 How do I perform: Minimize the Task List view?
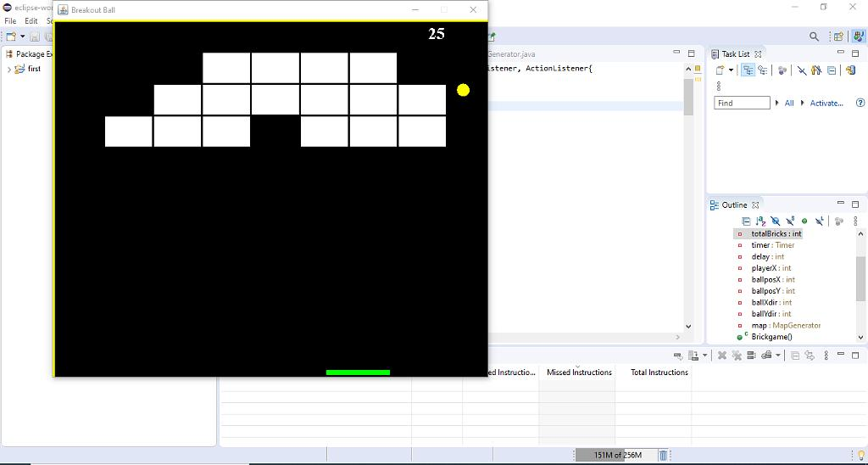point(841,52)
